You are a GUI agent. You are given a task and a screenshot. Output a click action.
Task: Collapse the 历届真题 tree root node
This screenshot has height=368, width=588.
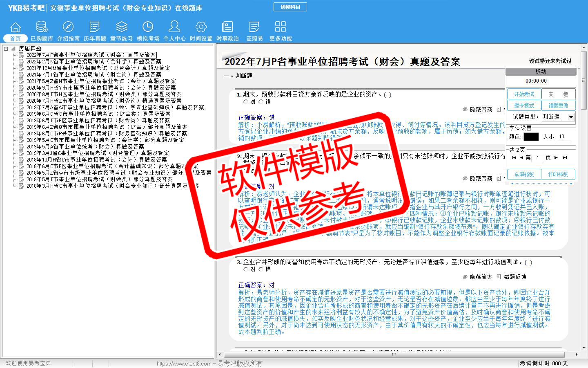pos(6,49)
